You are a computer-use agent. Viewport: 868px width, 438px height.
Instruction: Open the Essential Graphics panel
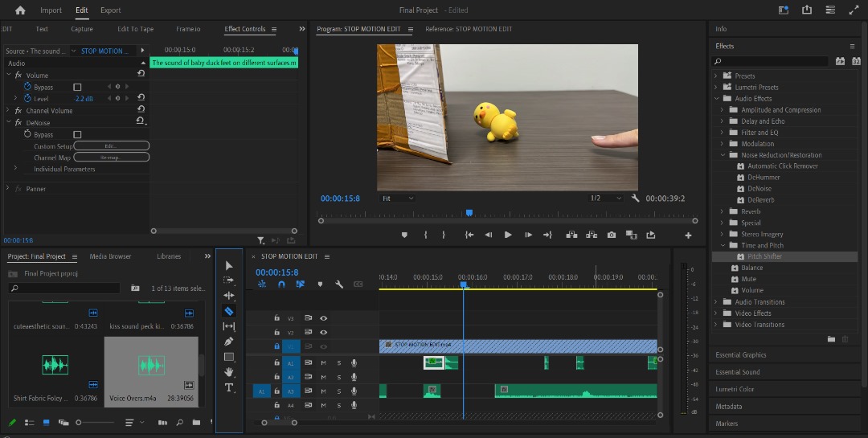pyautogui.click(x=741, y=355)
